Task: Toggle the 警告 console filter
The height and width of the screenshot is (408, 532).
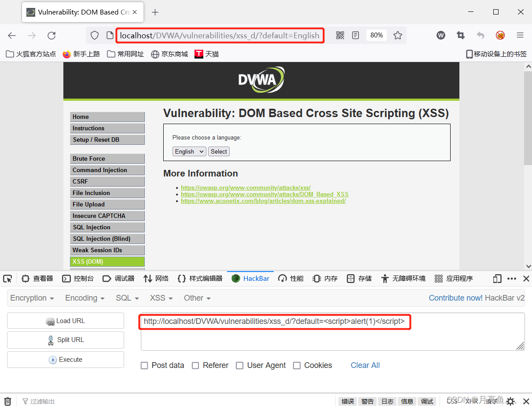Action: (x=367, y=401)
